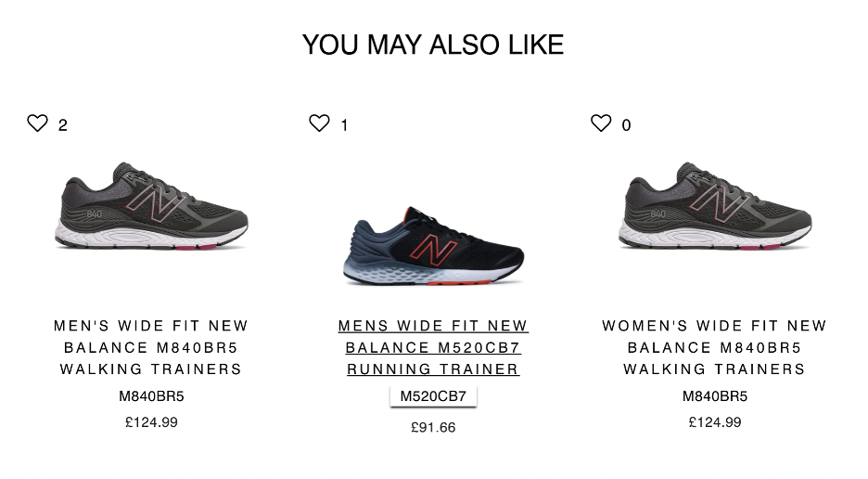
Task: Open the Men's M840BR5 Walking Trainers shoe image
Action: pos(151,206)
